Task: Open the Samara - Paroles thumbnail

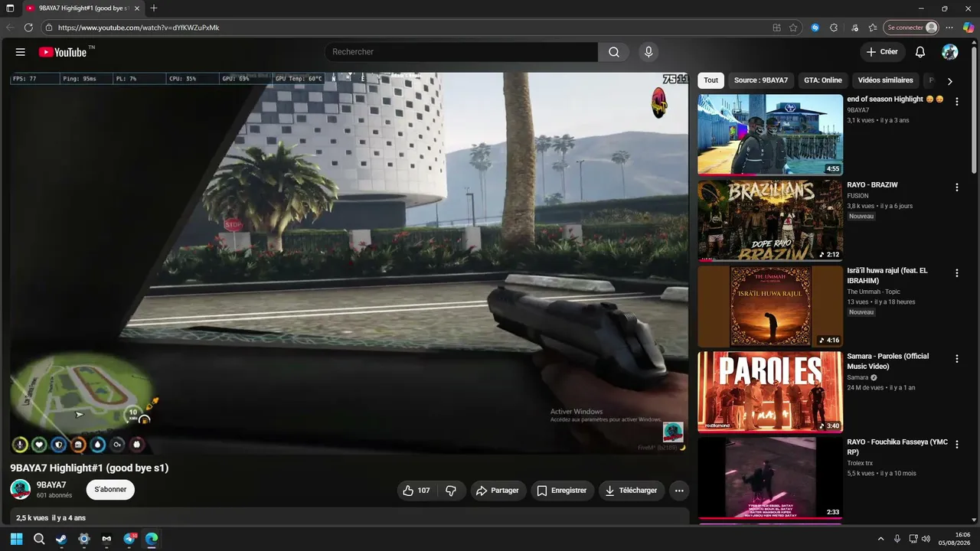Action: pyautogui.click(x=770, y=392)
